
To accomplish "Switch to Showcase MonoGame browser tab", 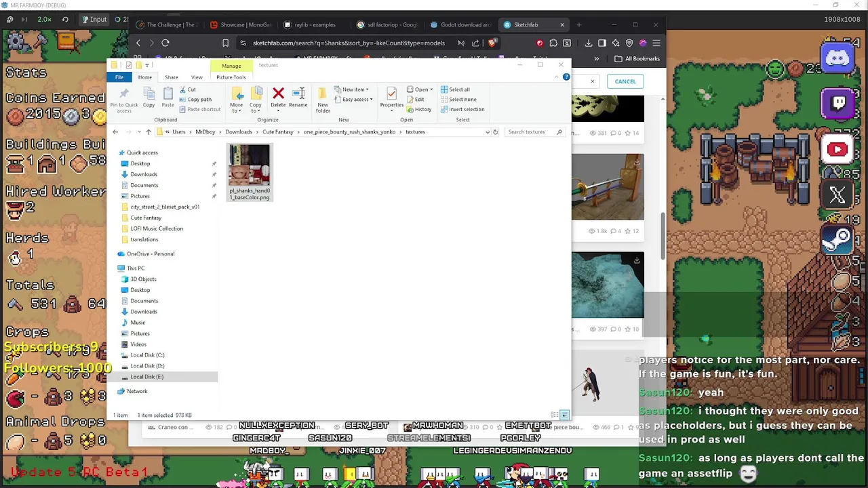I will click(241, 25).
